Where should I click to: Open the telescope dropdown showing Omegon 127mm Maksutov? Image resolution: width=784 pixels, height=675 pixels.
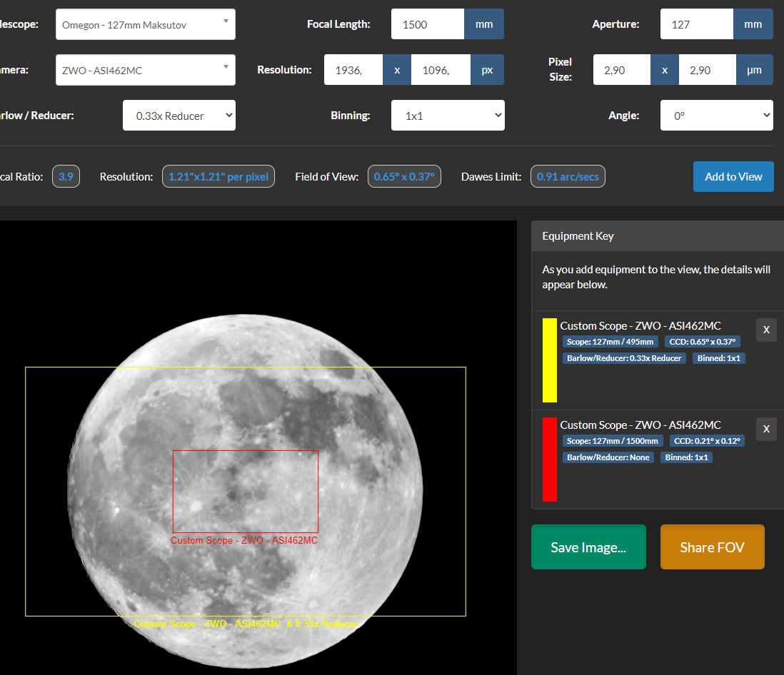coord(145,24)
